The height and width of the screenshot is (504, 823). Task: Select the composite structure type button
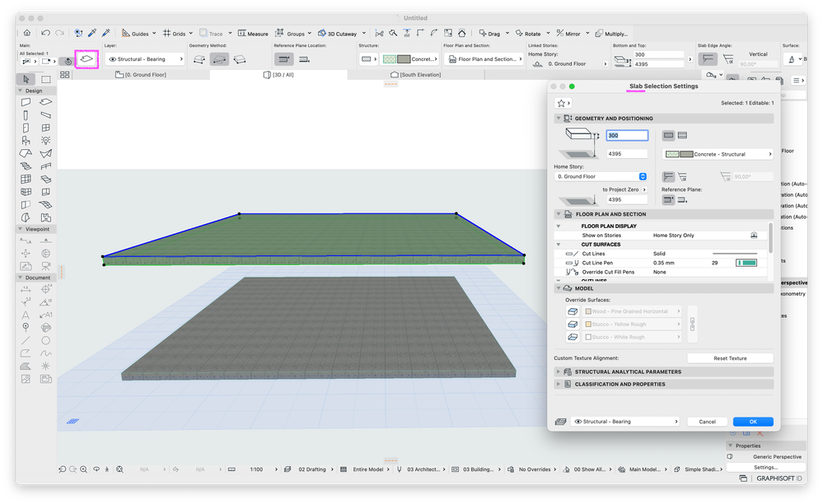click(683, 135)
